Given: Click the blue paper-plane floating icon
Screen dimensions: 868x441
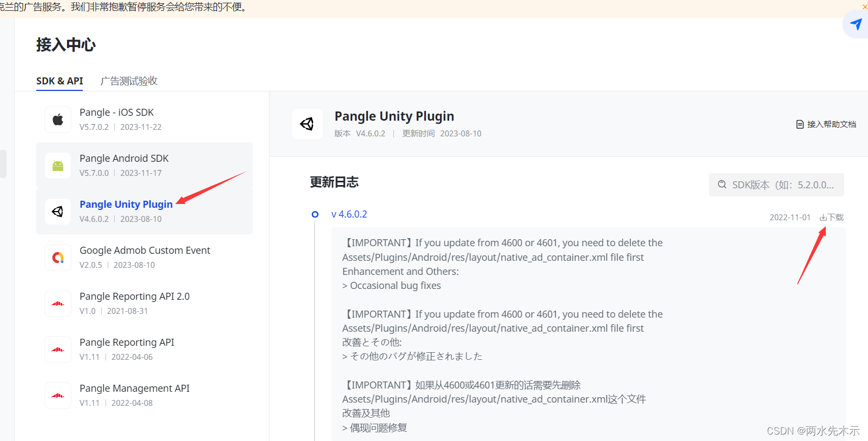Looking at the screenshot, I should 856,24.
